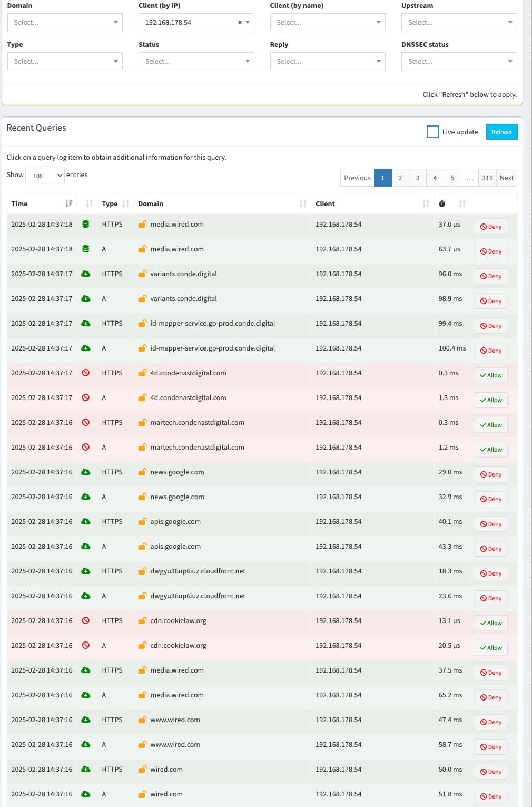Image resolution: width=532 pixels, height=807 pixels.
Task: Click the open padlock icon beside apis.google.com HTTPS
Action: tap(142, 521)
